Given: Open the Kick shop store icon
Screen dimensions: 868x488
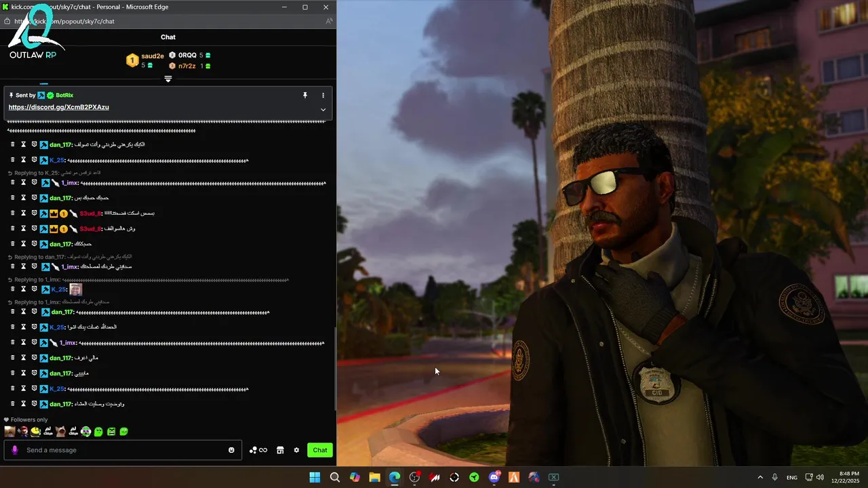Looking at the screenshot, I should [x=280, y=450].
